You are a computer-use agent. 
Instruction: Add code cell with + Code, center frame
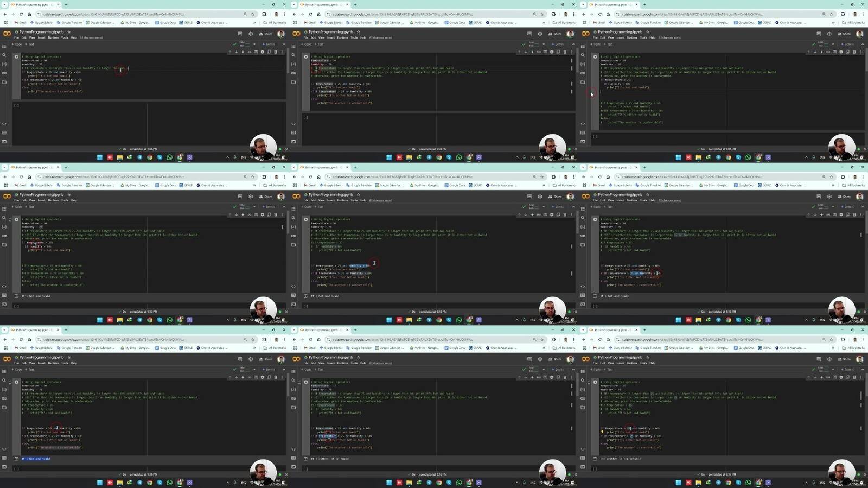click(x=307, y=207)
